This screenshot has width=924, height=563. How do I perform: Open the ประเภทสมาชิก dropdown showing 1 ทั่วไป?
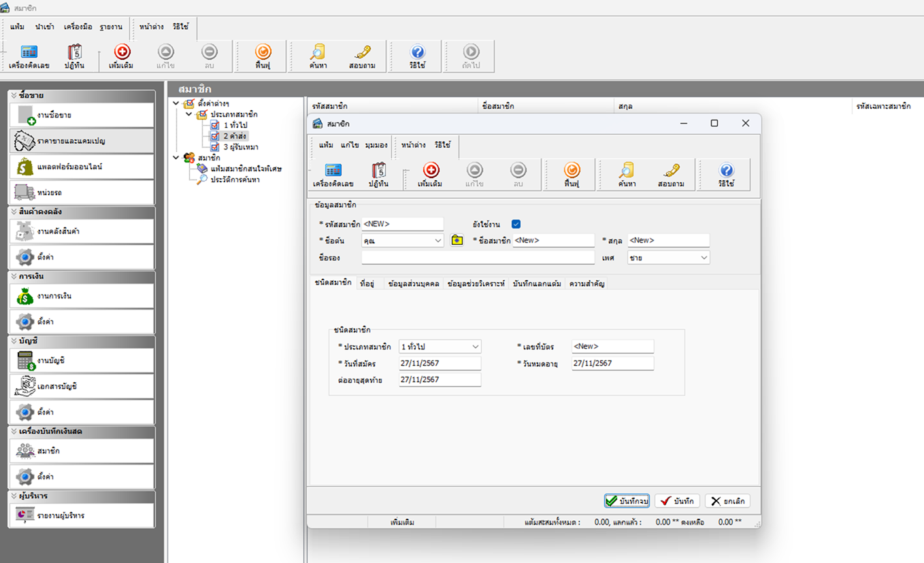(x=440, y=347)
